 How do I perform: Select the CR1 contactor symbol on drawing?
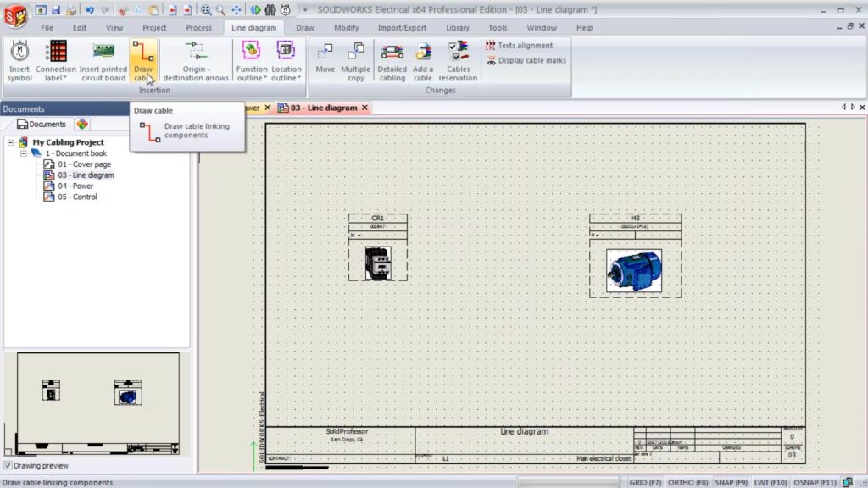(x=378, y=247)
